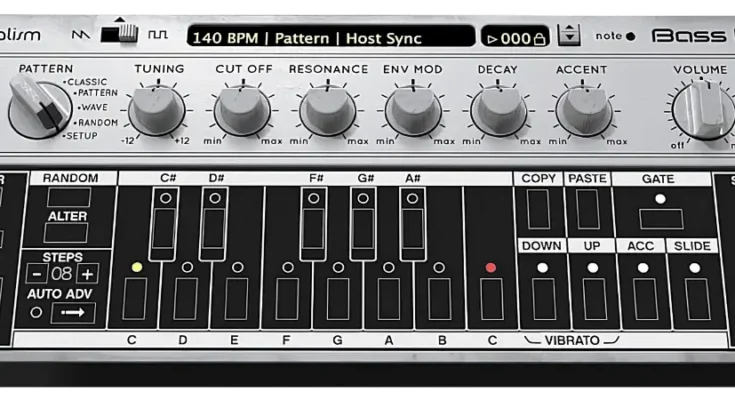
Task: Select the square waveform icon
Action: click(x=158, y=35)
